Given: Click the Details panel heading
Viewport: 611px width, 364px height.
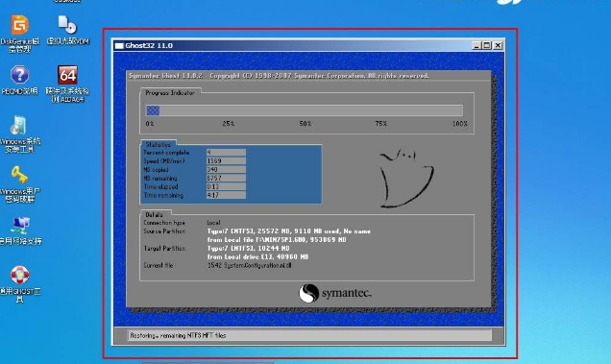Looking at the screenshot, I should [x=155, y=215].
